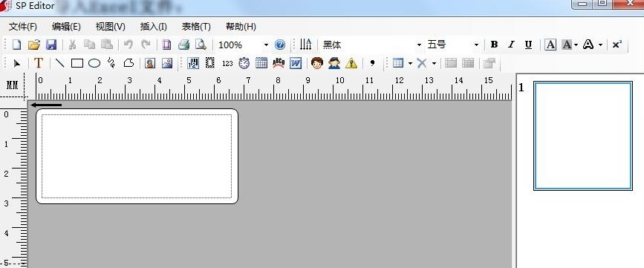Open the 五号 font size dropdown
The image size is (644, 268).
click(x=476, y=45)
